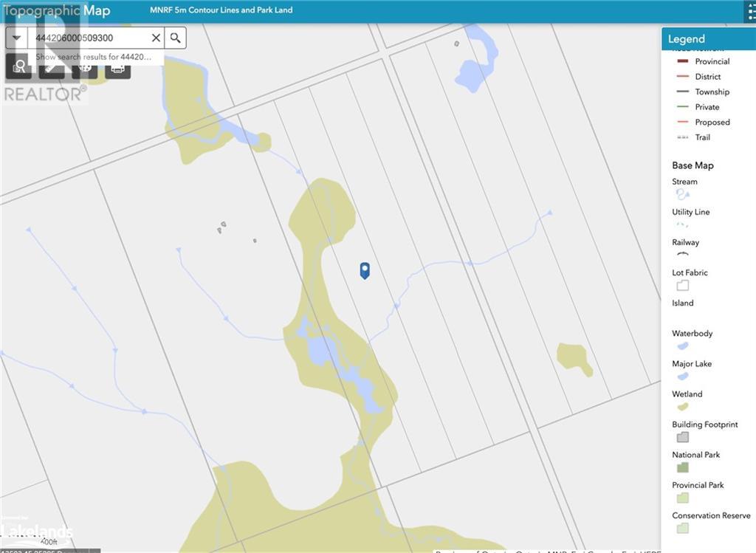Viewport: 756px width, 553px height.
Task: Toggle the Legend widget icon in header
Action: coord(750,12)
